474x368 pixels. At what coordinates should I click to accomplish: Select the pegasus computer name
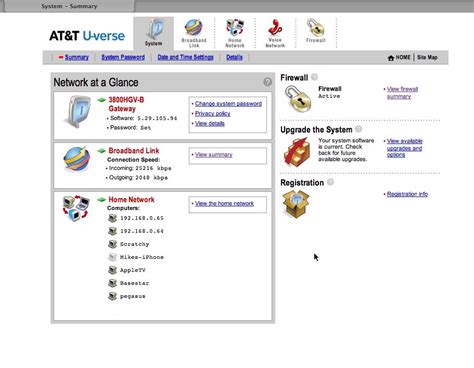coord(132,296)
